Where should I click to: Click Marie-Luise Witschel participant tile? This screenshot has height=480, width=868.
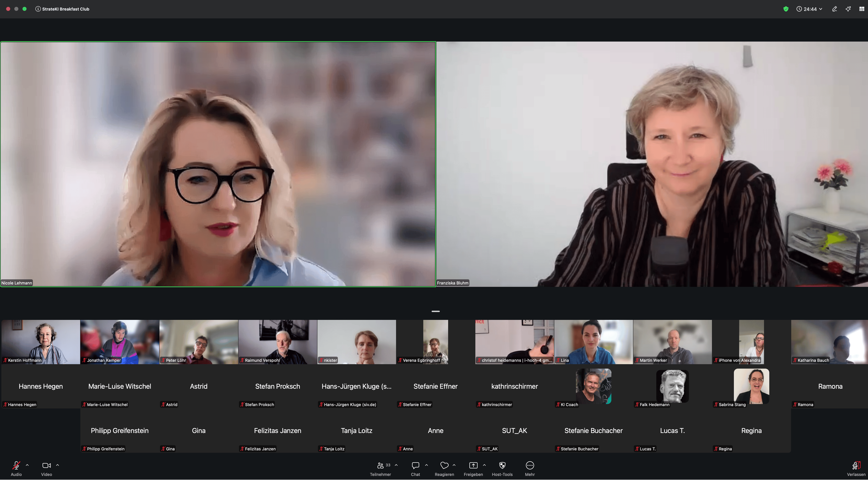click(x=120, y=386)
